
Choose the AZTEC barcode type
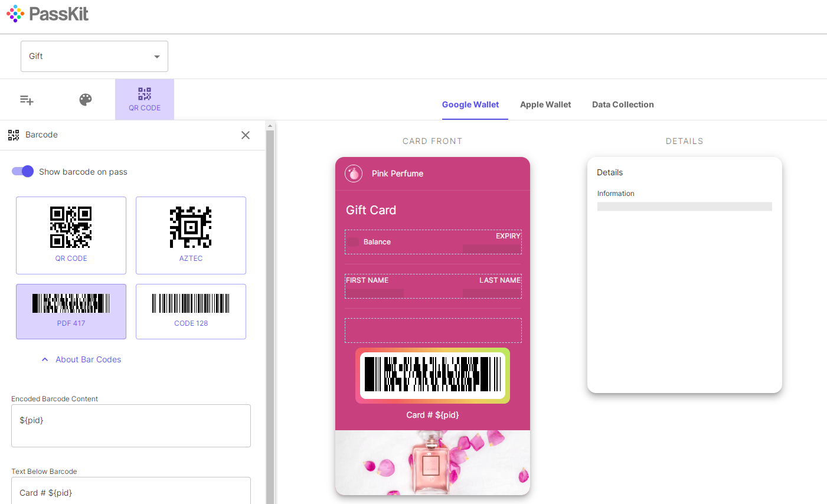coord(191,235)
